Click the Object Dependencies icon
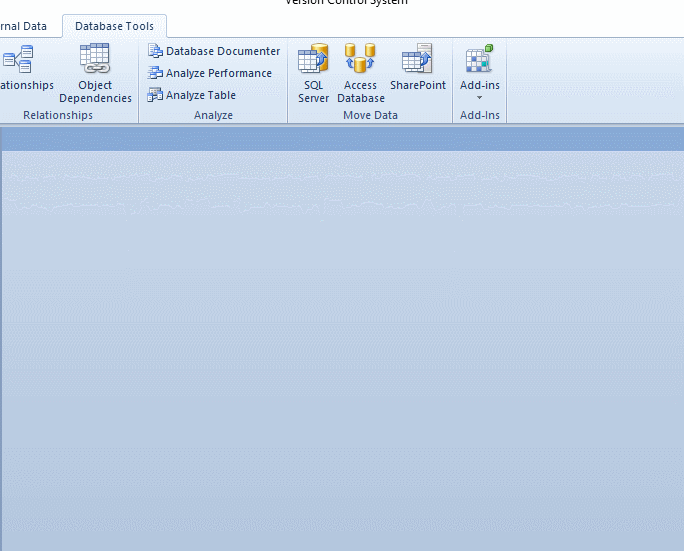The height and width of the screenshot is (551, 684). tap(95, 58)
